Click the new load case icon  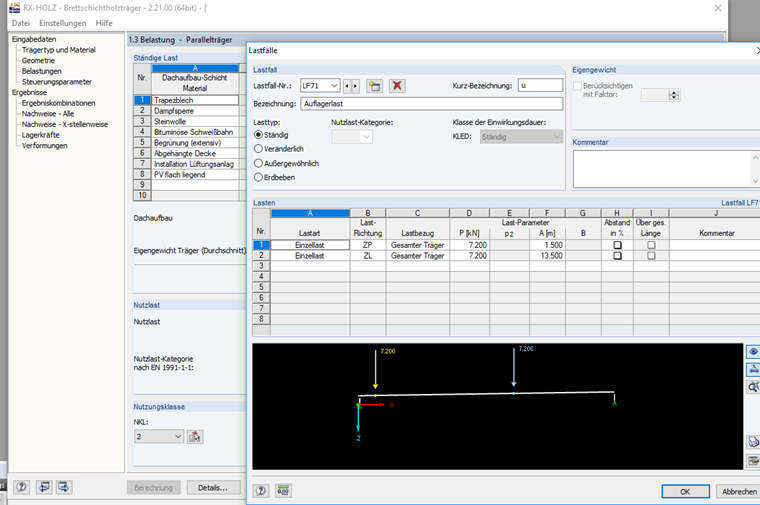coord(374,86)
